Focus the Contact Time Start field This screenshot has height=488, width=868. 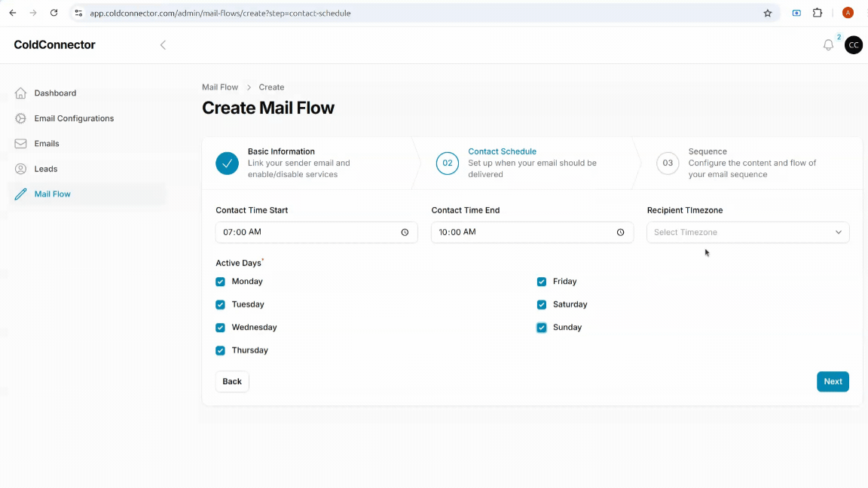click(x=305, y=233)
